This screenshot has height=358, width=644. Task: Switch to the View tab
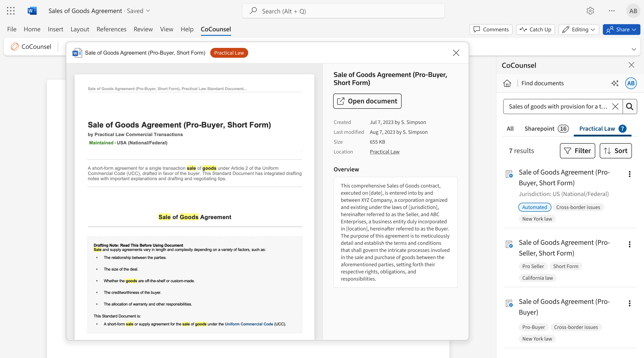[x=167, y=29]
